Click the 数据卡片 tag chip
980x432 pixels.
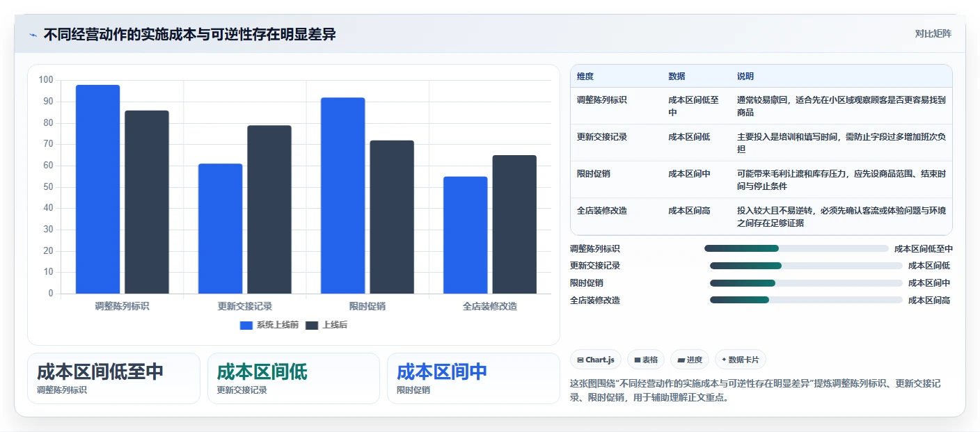(740, 360)
